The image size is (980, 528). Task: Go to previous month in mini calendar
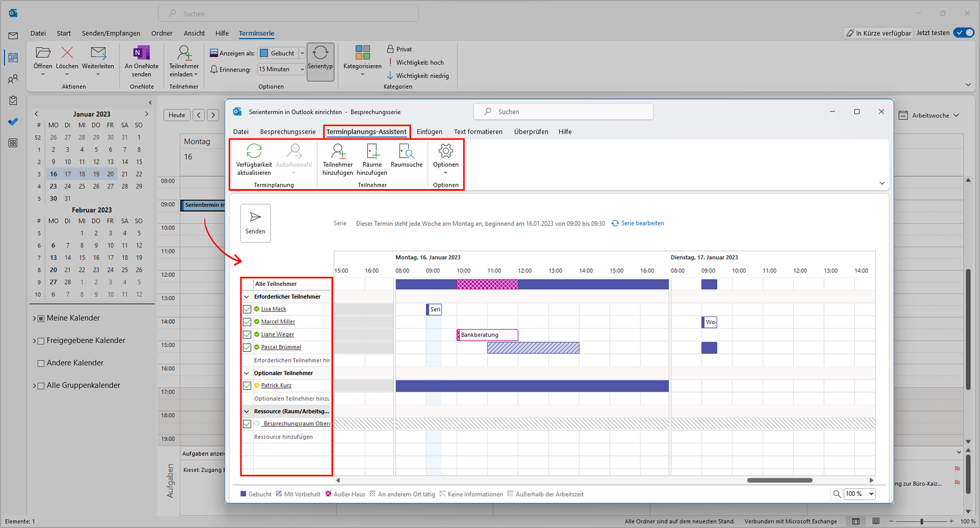click(x=36, y=114)
